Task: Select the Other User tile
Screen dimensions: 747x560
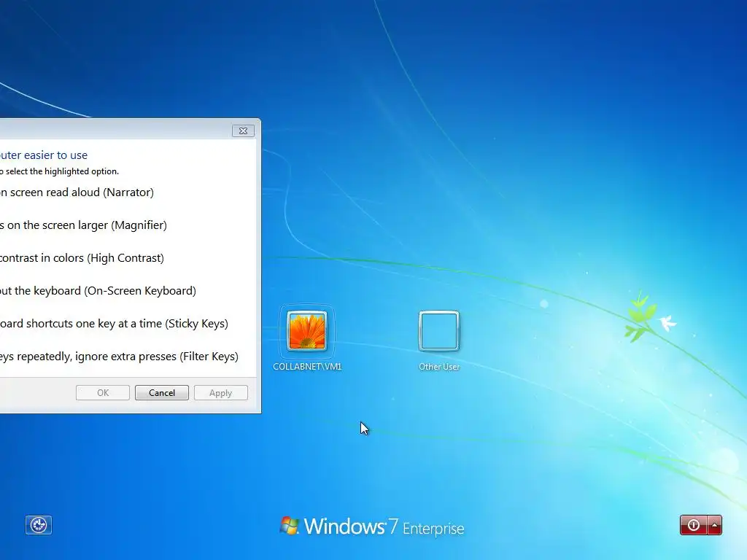Action: [438, 331]
